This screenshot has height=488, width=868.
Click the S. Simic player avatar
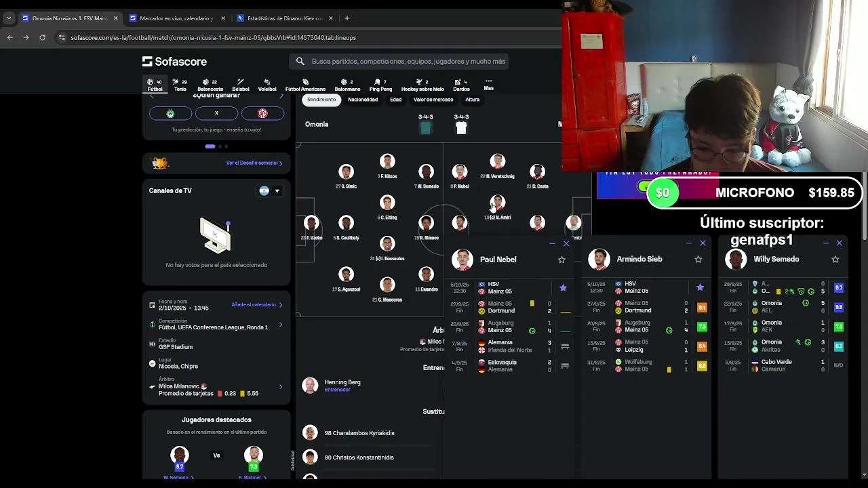tap(346, 172)
